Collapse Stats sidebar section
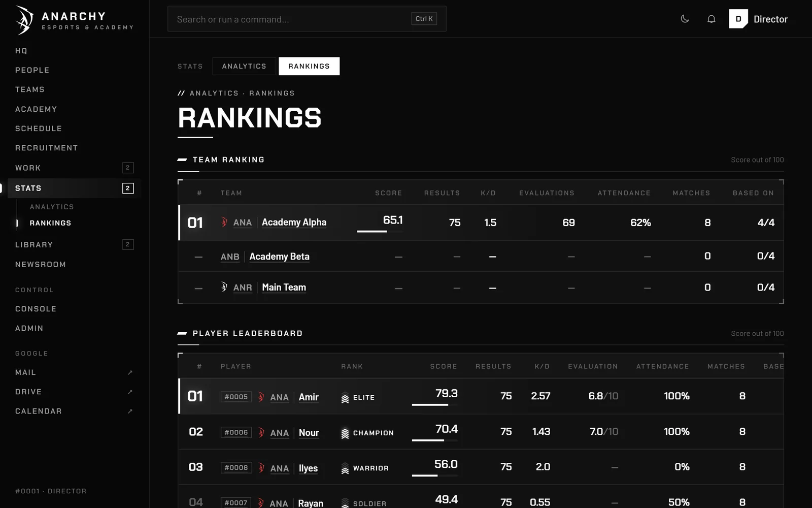This screenshot has height=508, width=812. [x=74, y=188]
